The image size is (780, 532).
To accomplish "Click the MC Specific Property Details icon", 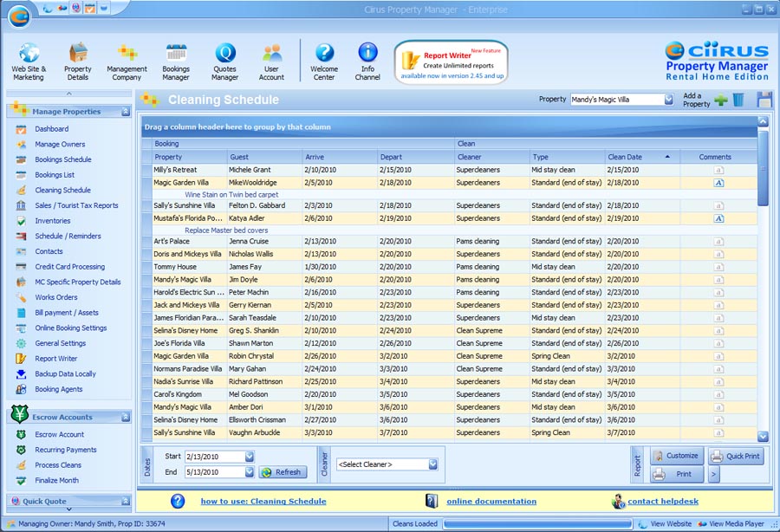I will (21, 282).
